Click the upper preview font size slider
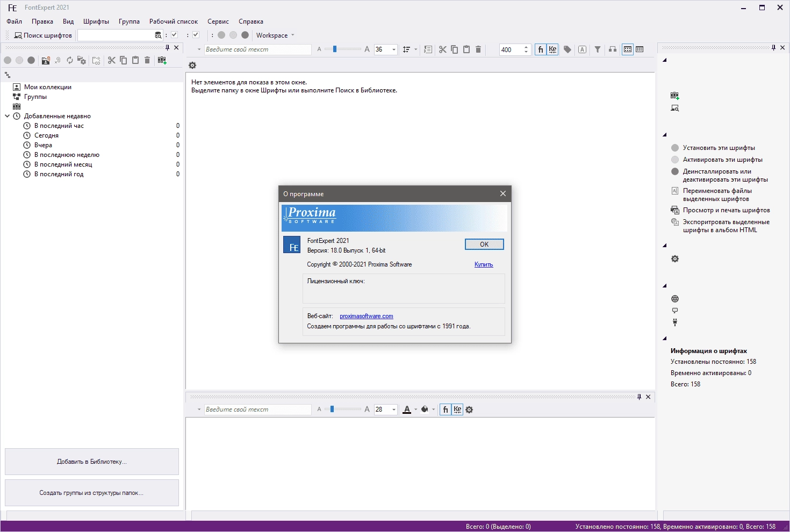This screenshot has width=790, height=532. pyautogui.click(x=343, y=49)
